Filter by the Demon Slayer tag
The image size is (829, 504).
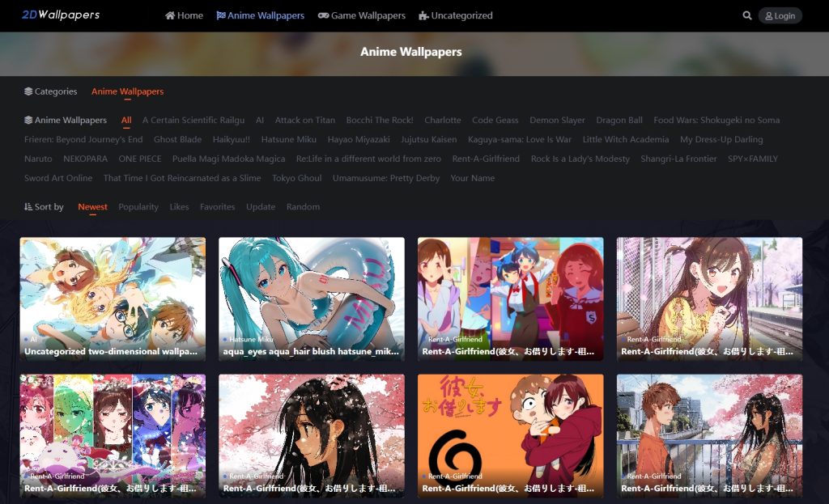(557, 121)
